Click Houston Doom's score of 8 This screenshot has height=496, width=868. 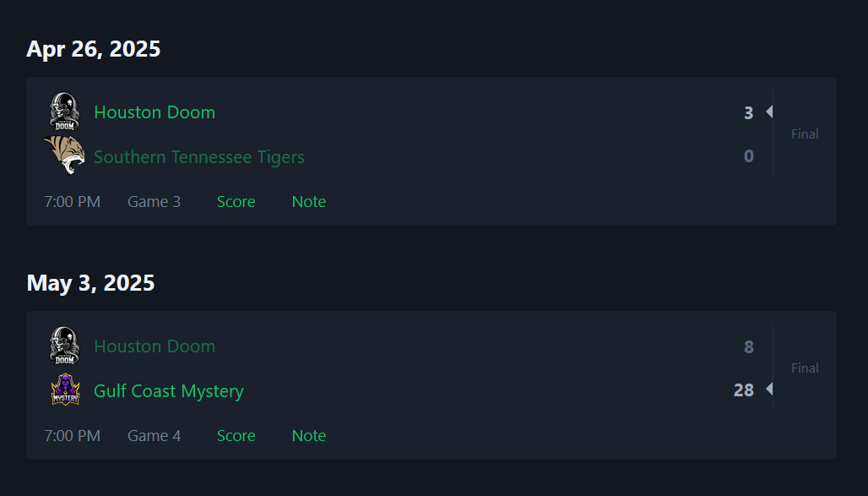click(x=748, y=347)
